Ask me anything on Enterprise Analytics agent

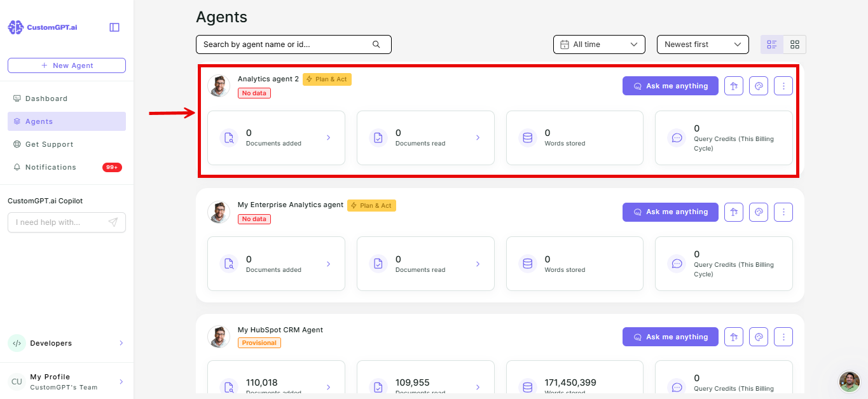coord(670,212)
